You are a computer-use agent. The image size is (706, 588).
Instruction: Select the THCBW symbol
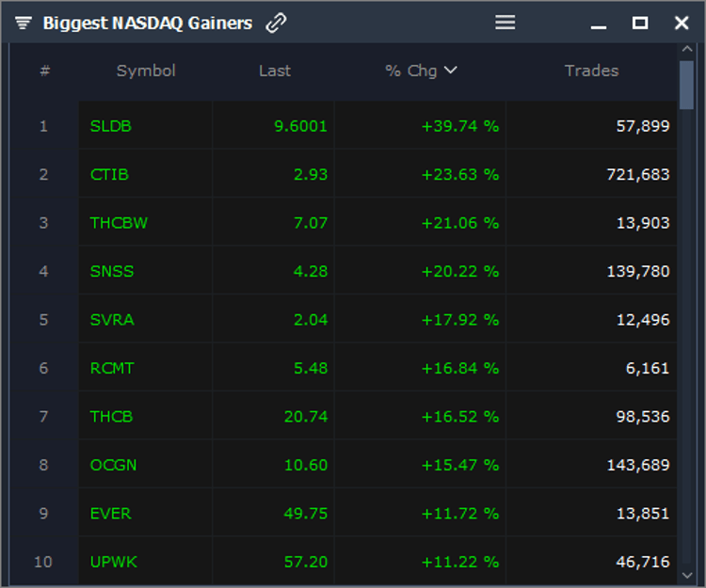coord(119,223)
